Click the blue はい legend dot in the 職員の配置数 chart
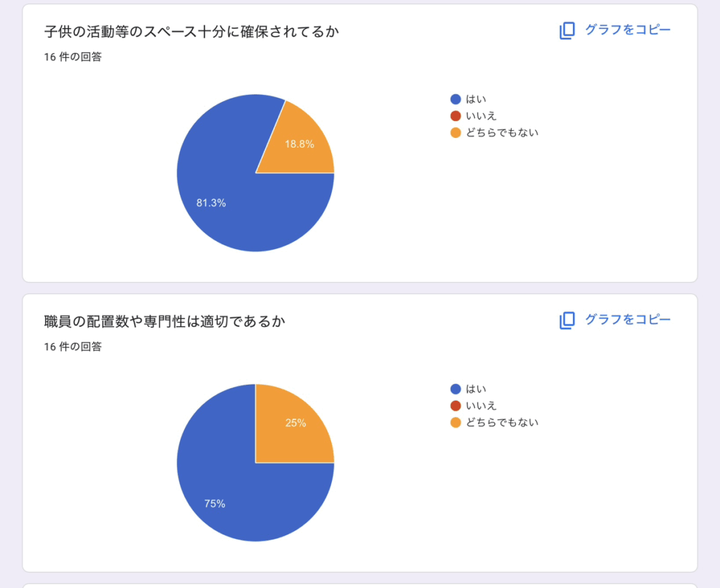 point(456,389)
